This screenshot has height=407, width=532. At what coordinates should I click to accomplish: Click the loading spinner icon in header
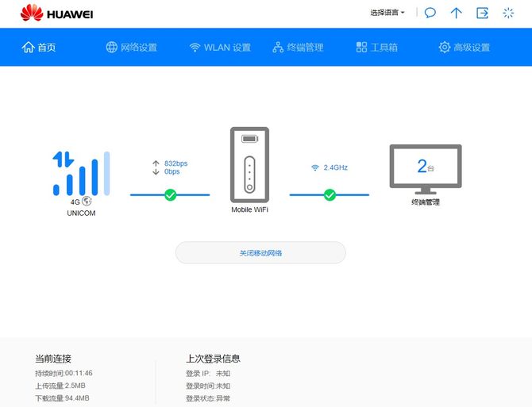tap(508, 13)
